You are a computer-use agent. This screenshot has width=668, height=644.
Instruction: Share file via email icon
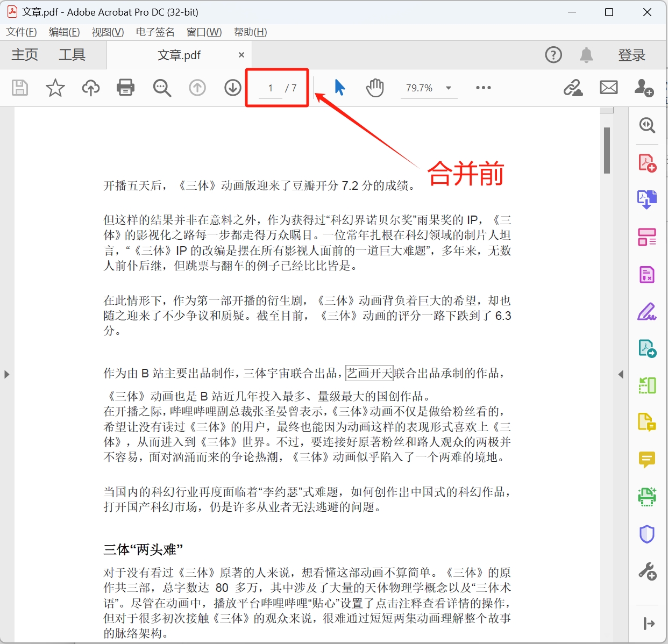coord(608,88)
